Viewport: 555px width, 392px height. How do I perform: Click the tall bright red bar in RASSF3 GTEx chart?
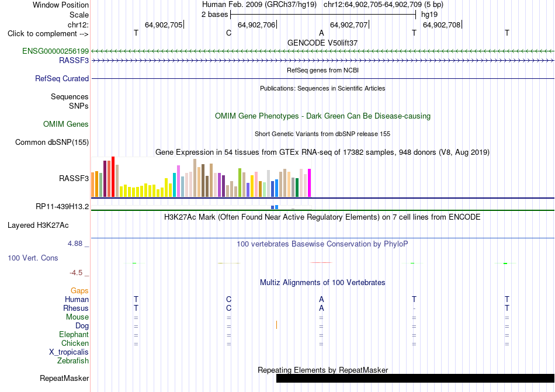pos(113,176)
